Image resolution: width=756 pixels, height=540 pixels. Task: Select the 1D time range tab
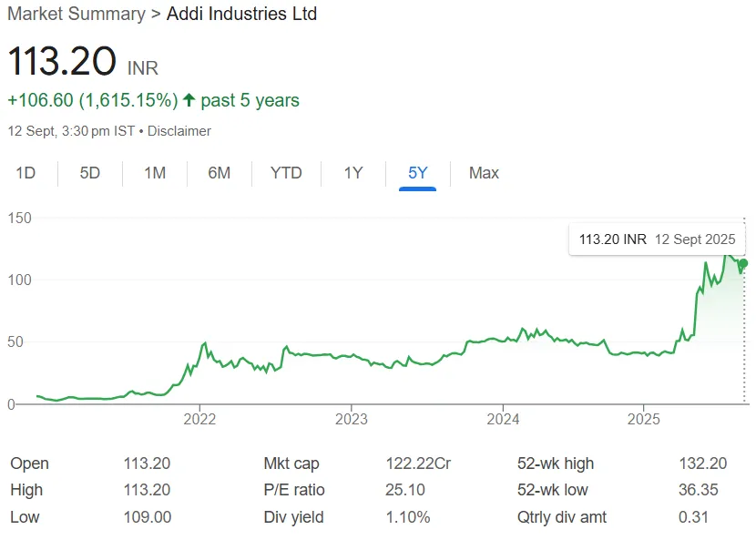click(26, 173)
